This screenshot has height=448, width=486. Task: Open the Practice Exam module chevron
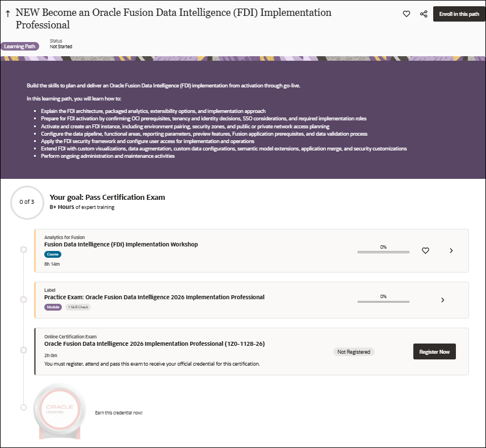pyautogui.click(x=443, y=300)
